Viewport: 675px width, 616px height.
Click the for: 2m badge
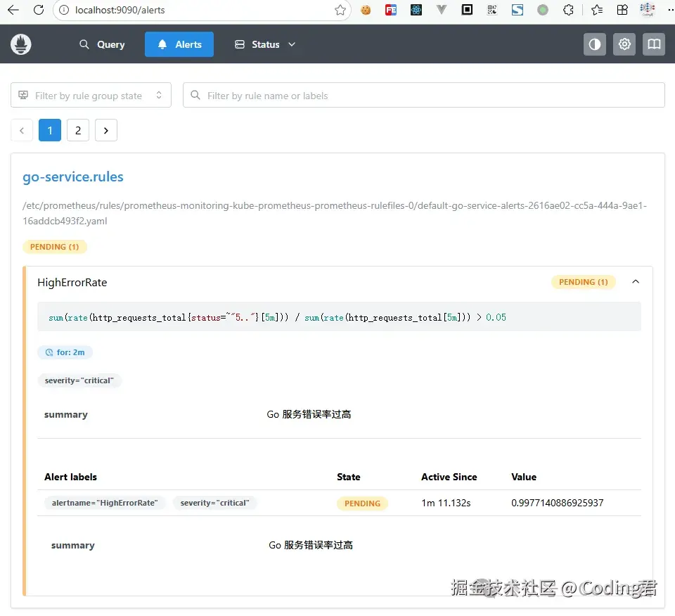coord(65,352)
